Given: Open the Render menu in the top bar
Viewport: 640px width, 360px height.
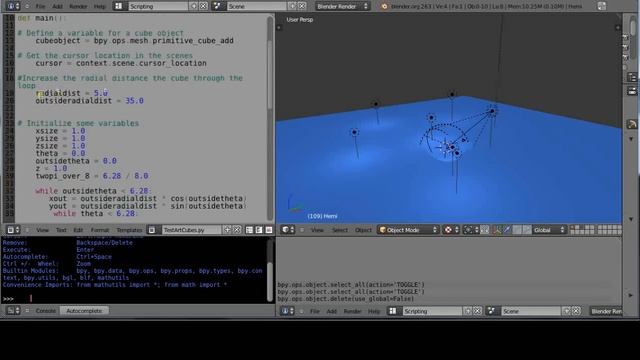Looking at the screenshot, I should [78, 7].
